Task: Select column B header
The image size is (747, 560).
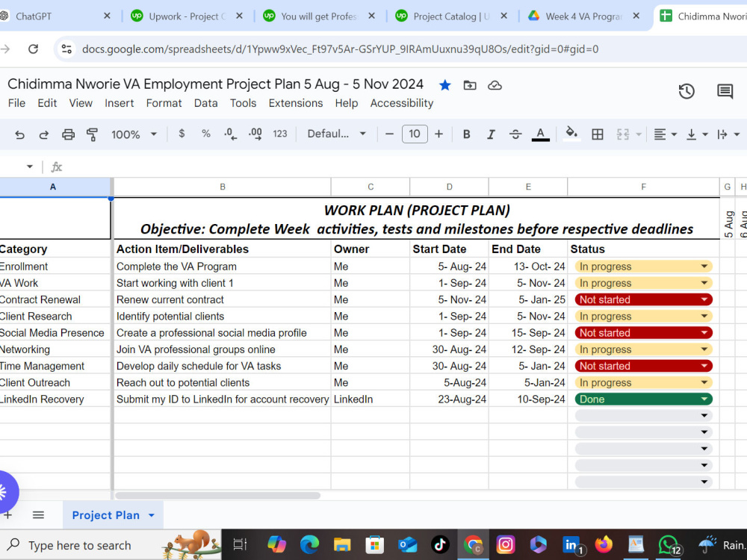Action: click(x=223, y=187)
